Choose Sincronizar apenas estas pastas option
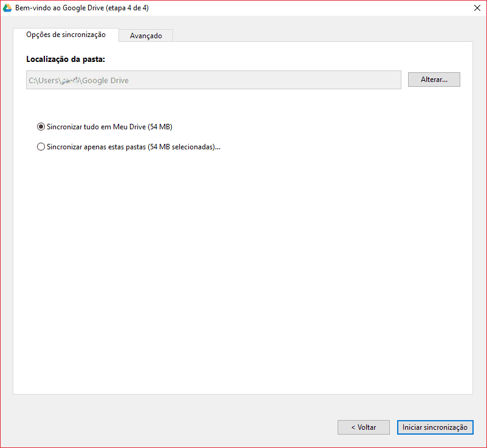487x448 pixels. (129, 147)
